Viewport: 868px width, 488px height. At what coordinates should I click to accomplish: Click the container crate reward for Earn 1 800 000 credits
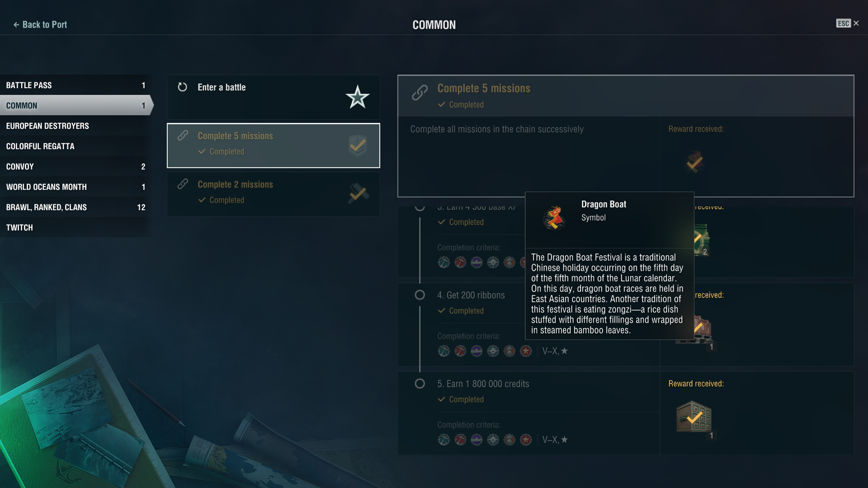pos(694,416)
